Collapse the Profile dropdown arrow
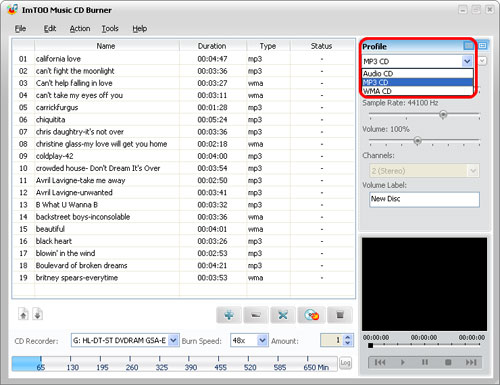The width and height of the screenshot is (500, 385). click(x=467, y=61)
